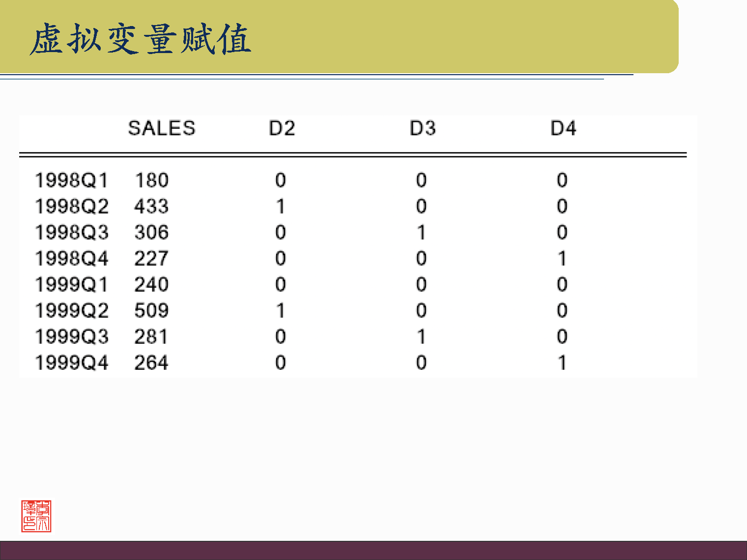The width and height of the screenshot is (747, 560).
Task: Click the 1998Q4 row label
Action: tap(72, 258)
